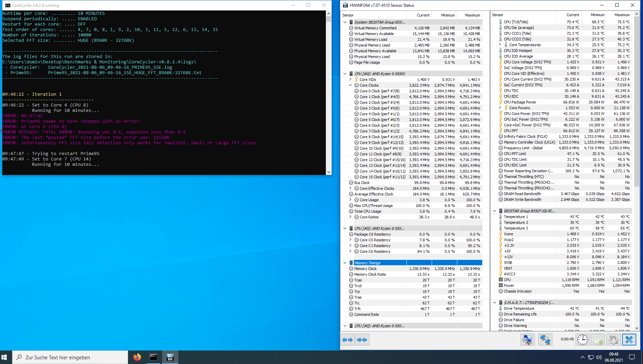Click the HWiNFO right pane scroll-down arrow

pos(637,328)
